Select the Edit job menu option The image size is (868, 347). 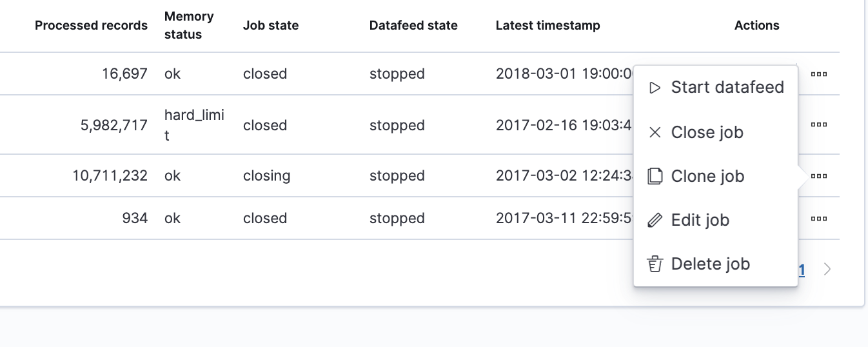tap(700, 220)
